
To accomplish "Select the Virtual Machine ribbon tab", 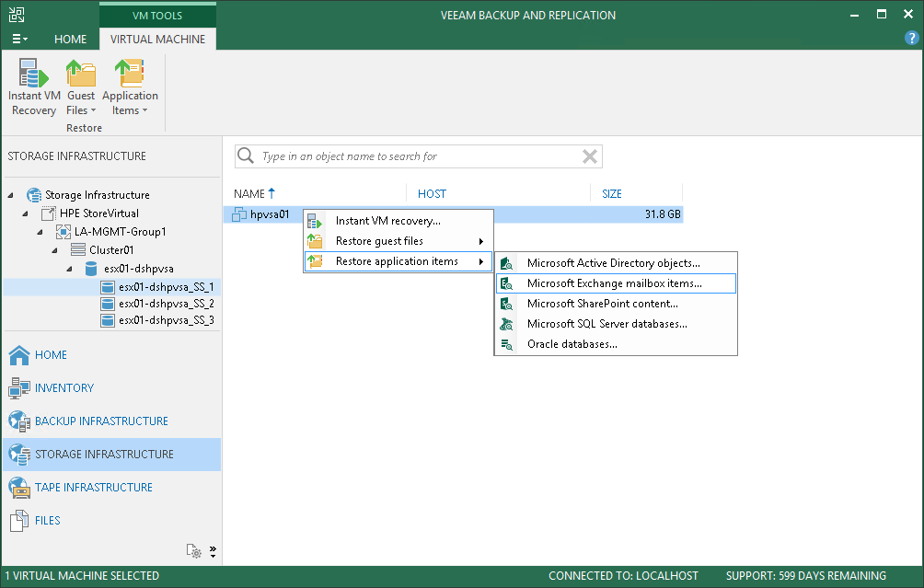I will point(157,39).
